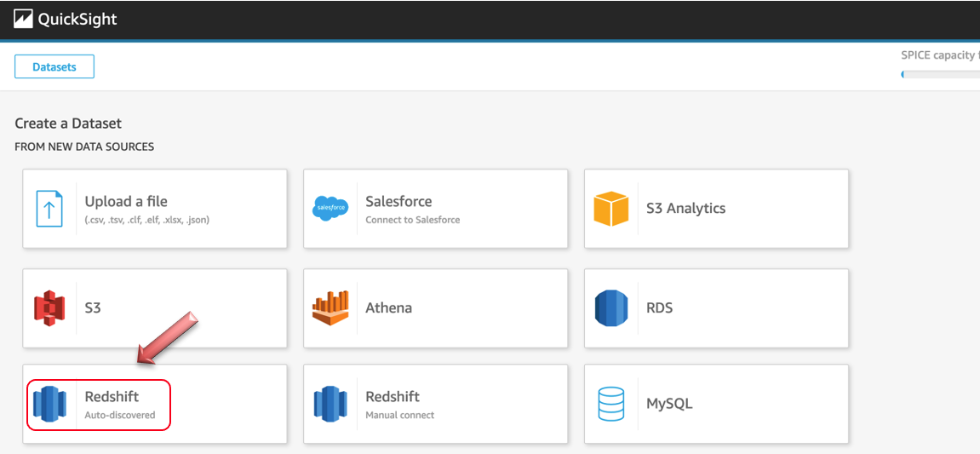Click the RDS blue database icon
Screen dimensions: 980x454
point(610,308)
